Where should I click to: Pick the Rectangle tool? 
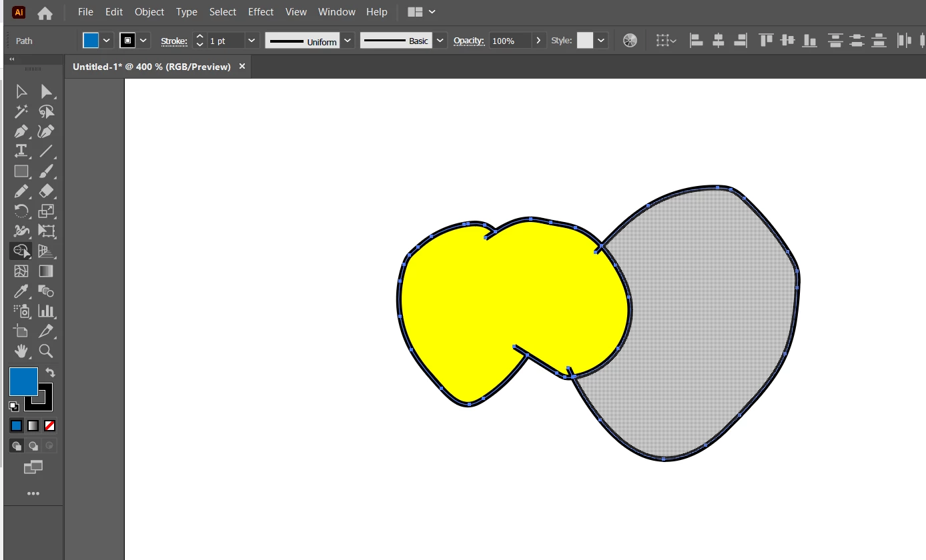click(21, 171)
